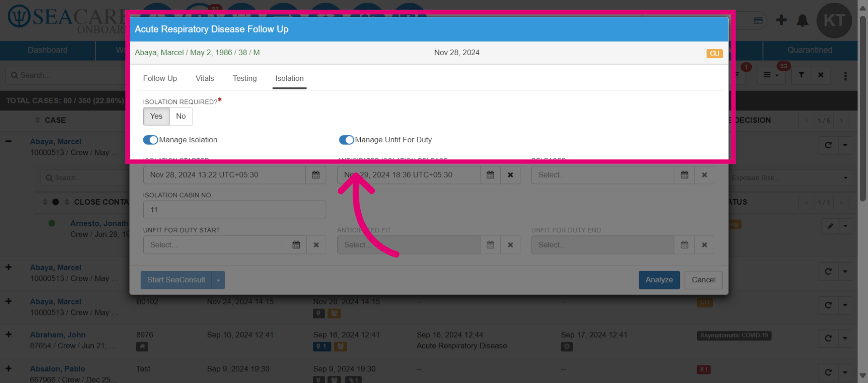The height and width of the screenshot is (383, 868).
Task: Expand the Abraham, John case row
Action: coord(9,334)
